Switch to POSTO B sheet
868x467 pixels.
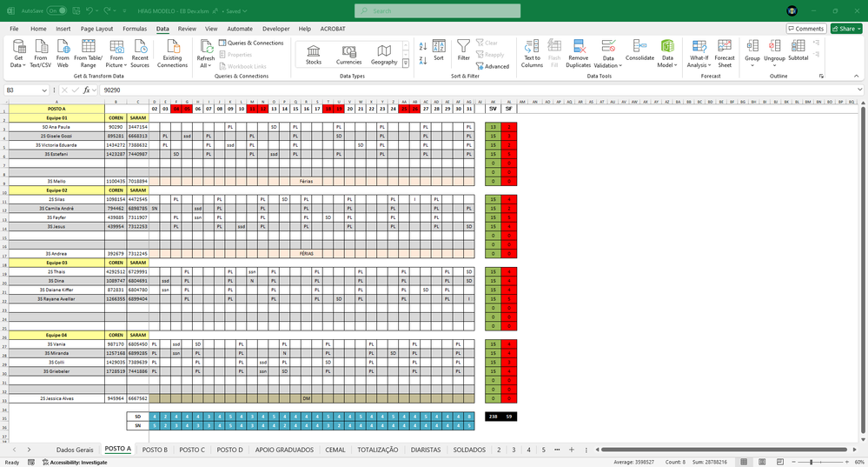coord(155,450)
